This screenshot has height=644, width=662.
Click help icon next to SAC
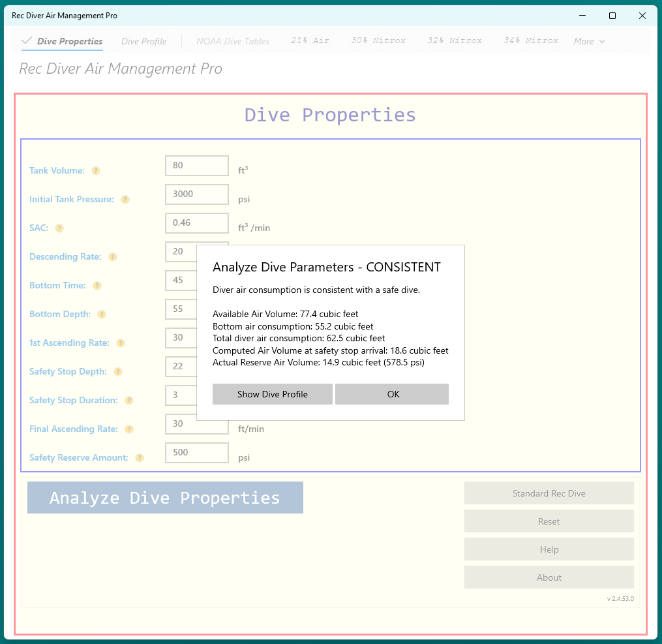59,228
